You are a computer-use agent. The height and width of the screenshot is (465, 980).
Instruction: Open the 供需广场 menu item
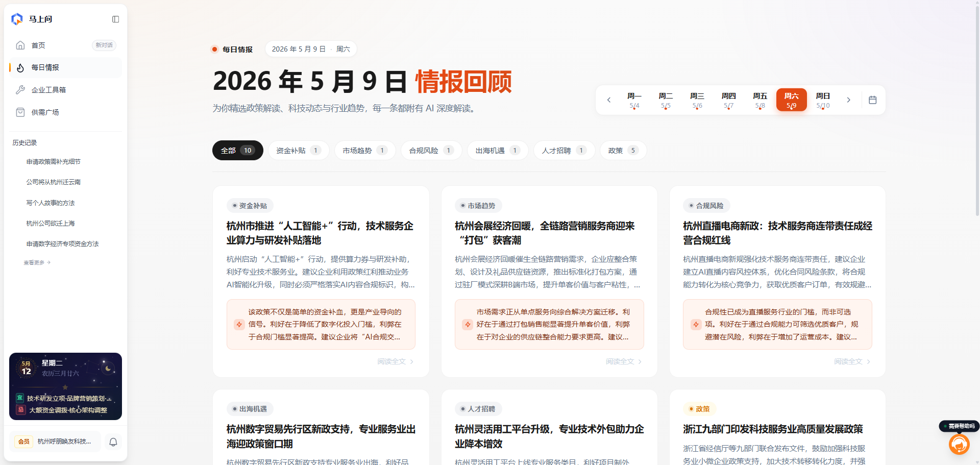65,112
